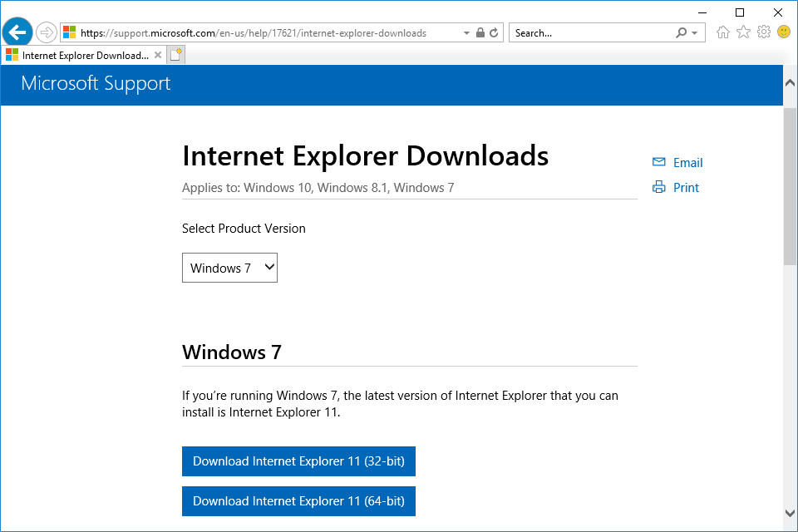Click the Print printer icon
The width and height of the screenshot is (798, 532).
[659, 187]
